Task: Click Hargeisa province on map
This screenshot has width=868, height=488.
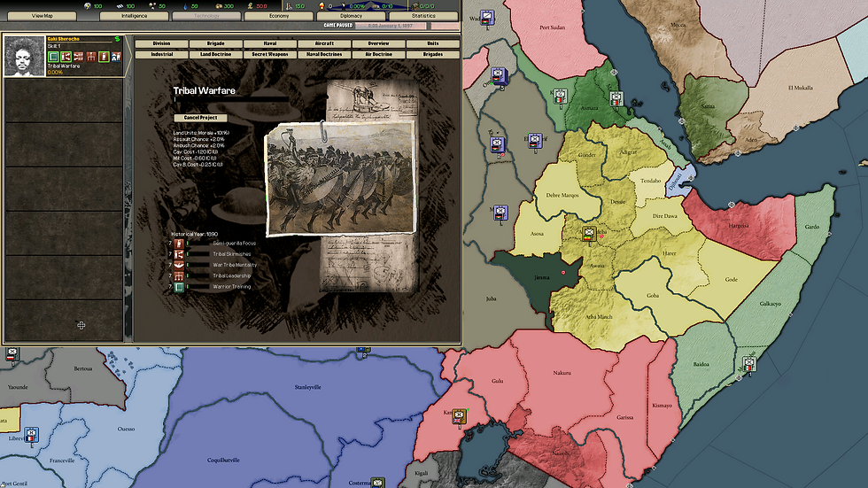Action: tap(739, 226)
